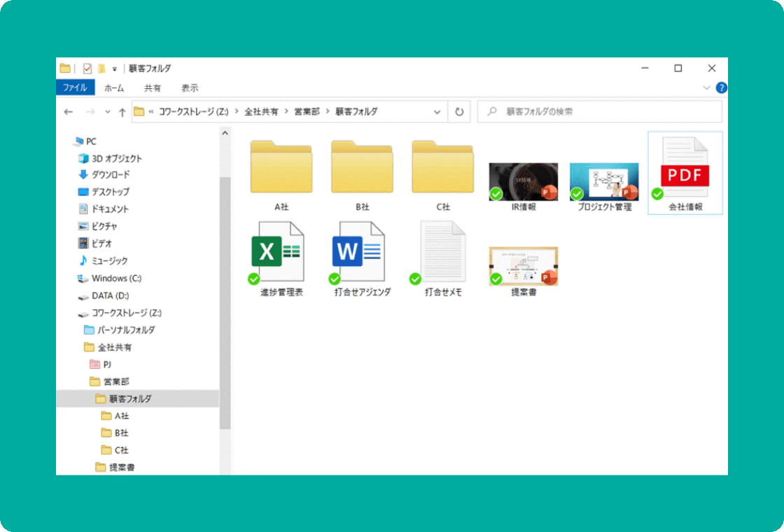Open the プロジェクト管理 PowerPoint file
This screenshot has height=532, width=784.
pyautogui.click(x=603, y=181)
